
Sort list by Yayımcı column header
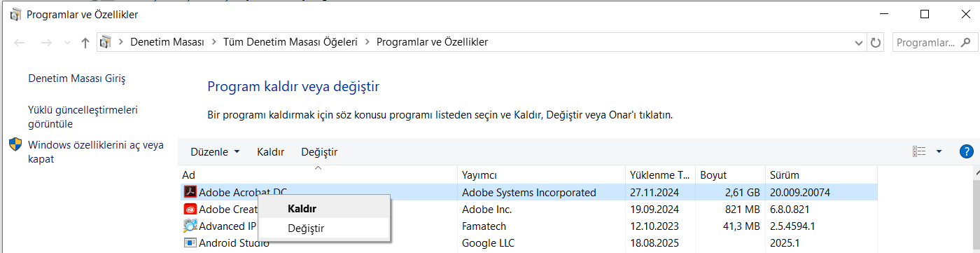click(x=541, y=175)
